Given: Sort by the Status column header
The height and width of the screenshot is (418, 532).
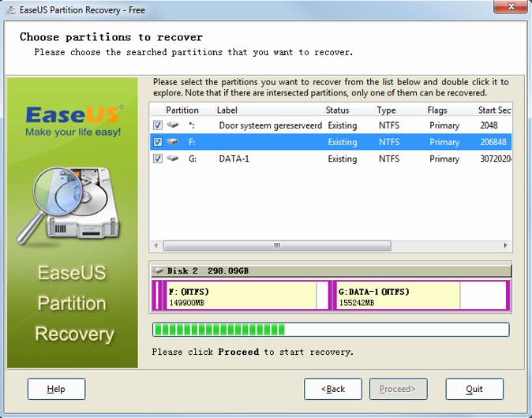Looking at the screenshot, I should coord(337,110).
